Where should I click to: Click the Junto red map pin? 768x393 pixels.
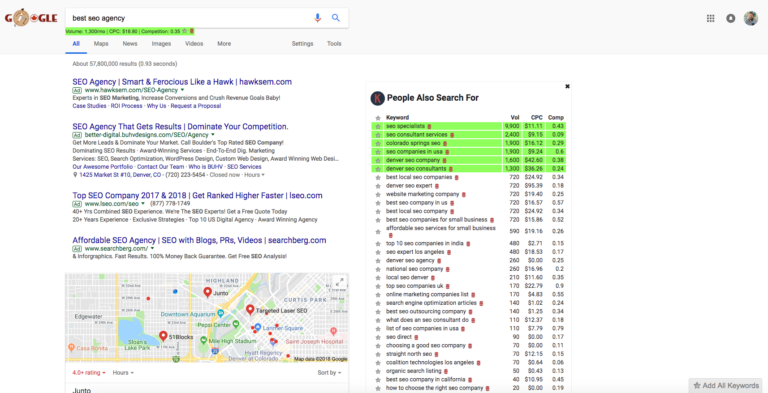207,292
